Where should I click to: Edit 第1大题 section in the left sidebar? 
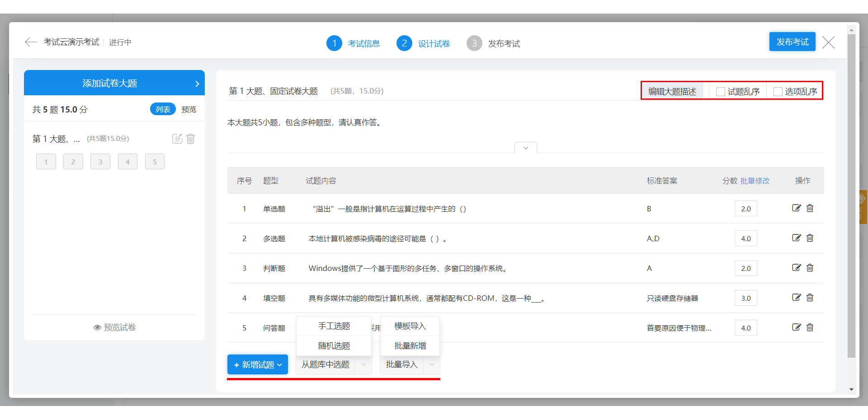click(177, 139)
